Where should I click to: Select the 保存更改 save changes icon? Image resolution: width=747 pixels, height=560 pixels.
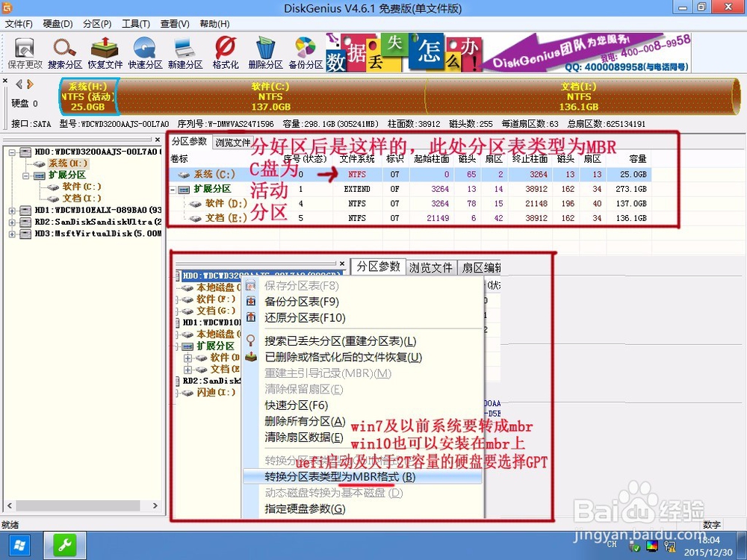[24, 52]
